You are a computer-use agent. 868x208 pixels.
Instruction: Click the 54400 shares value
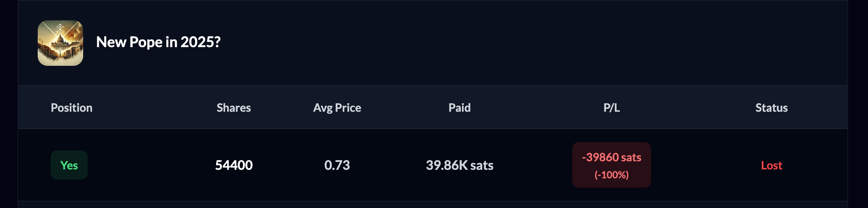(234, 165)
